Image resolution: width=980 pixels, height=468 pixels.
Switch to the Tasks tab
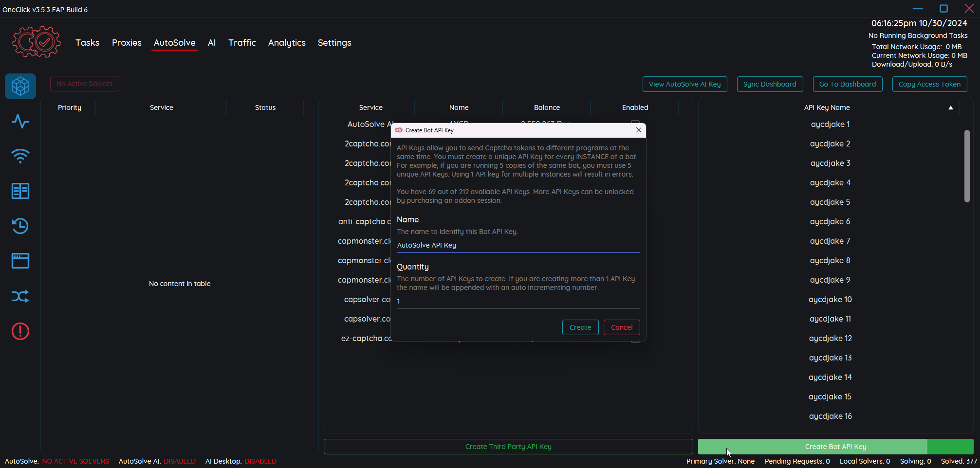(87, 43)
